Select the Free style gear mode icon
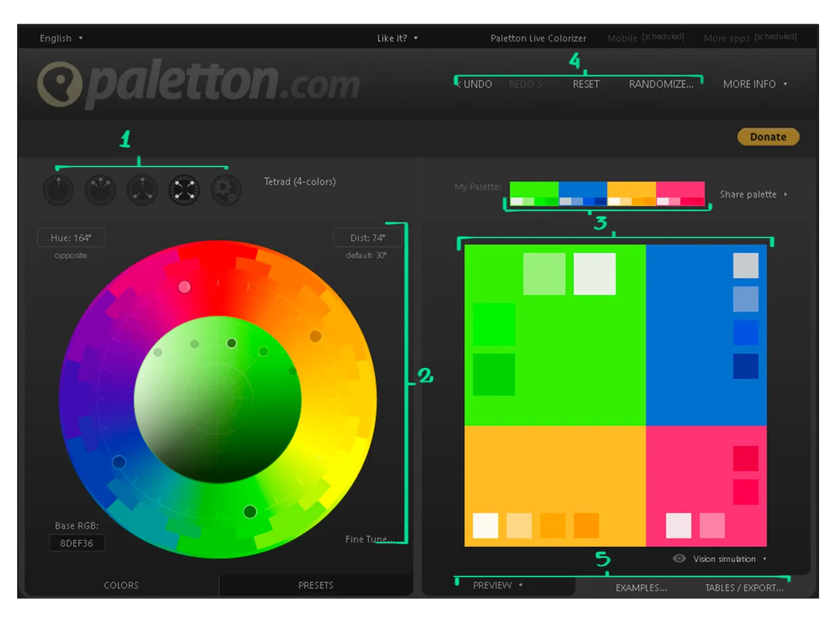 [x=226, y=190]
